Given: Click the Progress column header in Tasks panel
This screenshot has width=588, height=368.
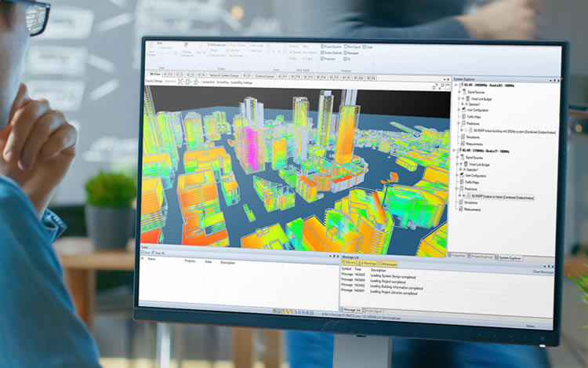Looking at the screenshot, I should tap(190, 261).
